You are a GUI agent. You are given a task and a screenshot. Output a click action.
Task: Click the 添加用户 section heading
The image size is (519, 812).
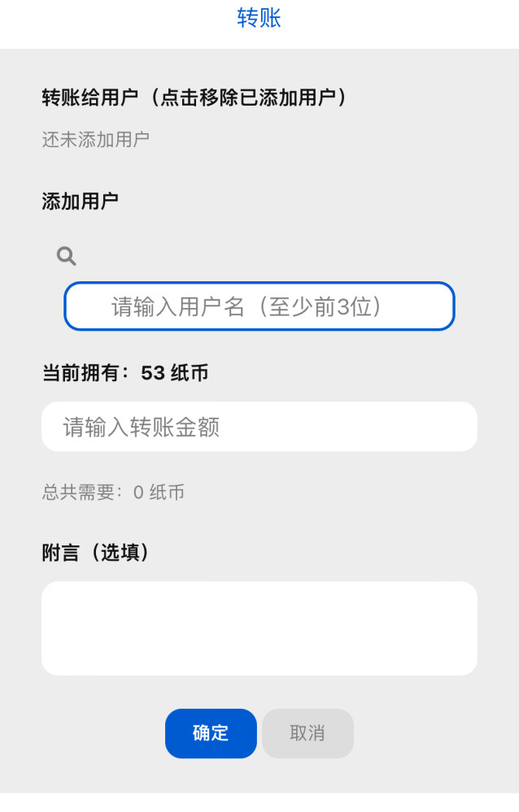81,201
